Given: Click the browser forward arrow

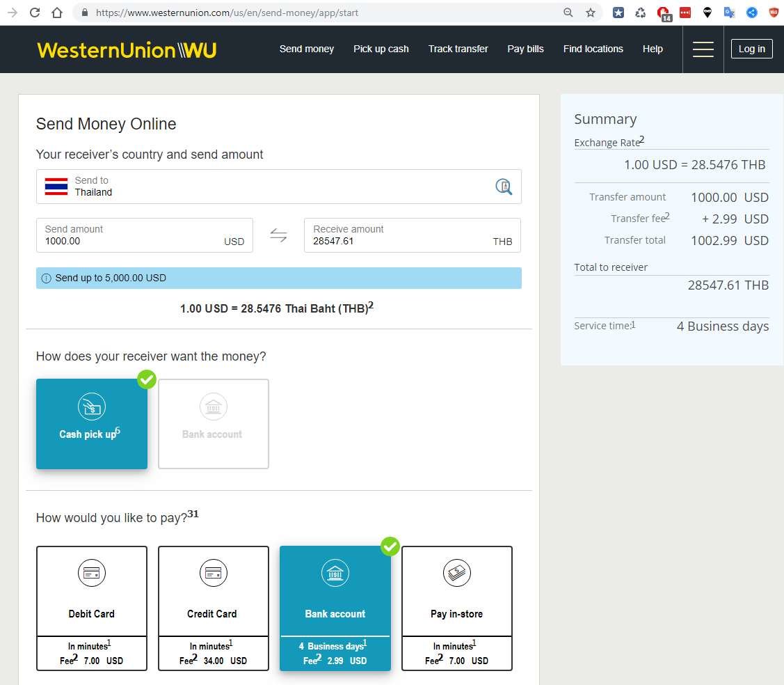Looking at the screenshot, I should 13,13.
